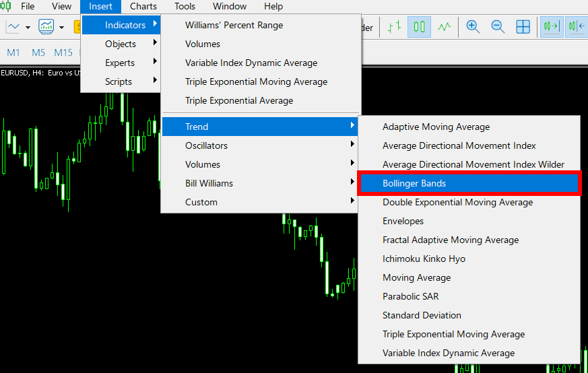Open dropdown arrow beside line-chart type icon

click(x=28, y=28)
